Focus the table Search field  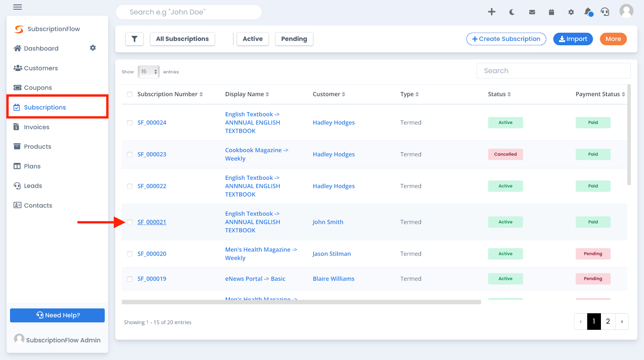553,71
